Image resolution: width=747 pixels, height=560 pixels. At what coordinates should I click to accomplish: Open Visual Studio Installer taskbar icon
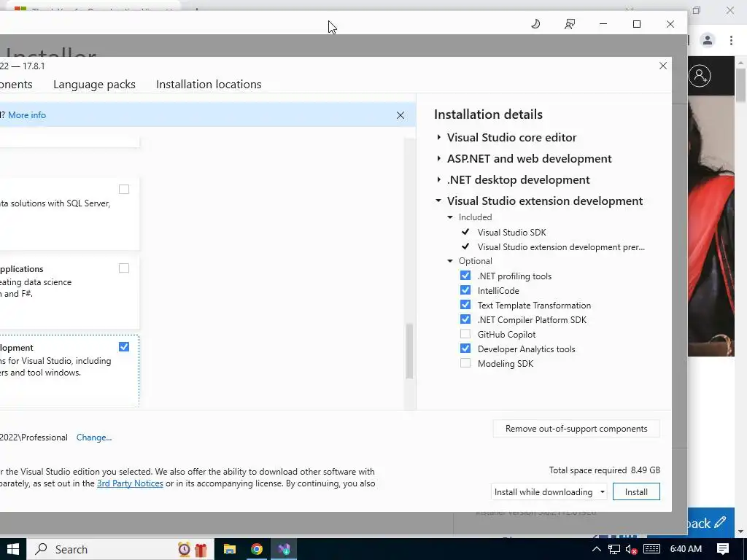pos(284,549)
